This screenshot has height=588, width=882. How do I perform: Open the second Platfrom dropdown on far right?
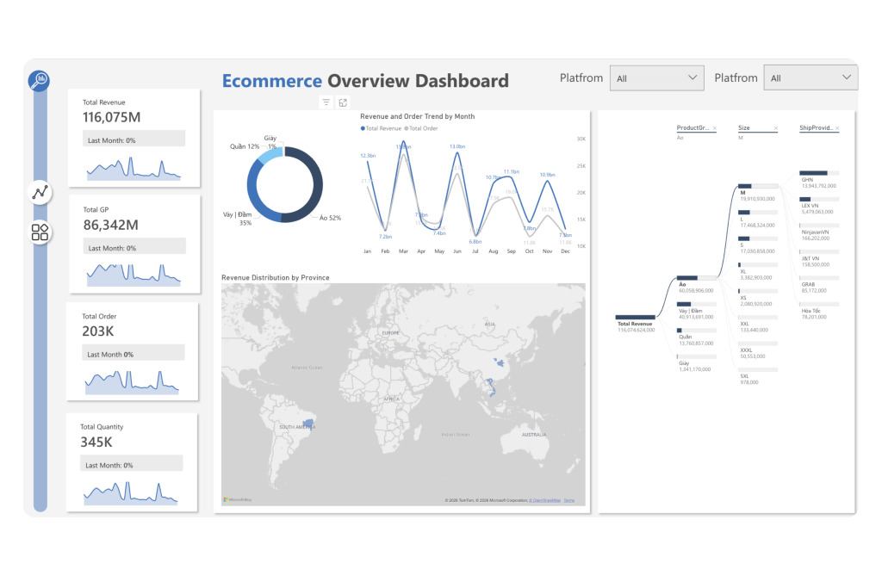[810, 78]
